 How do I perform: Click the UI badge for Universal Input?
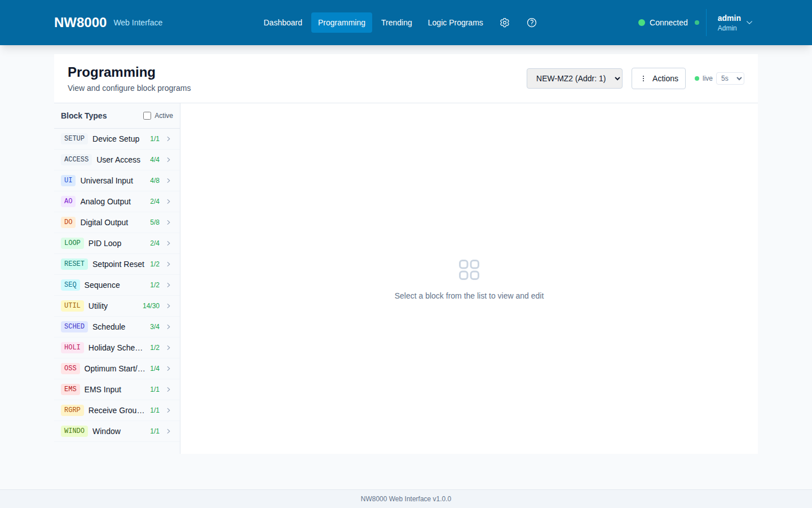click(x=68, y=180)
